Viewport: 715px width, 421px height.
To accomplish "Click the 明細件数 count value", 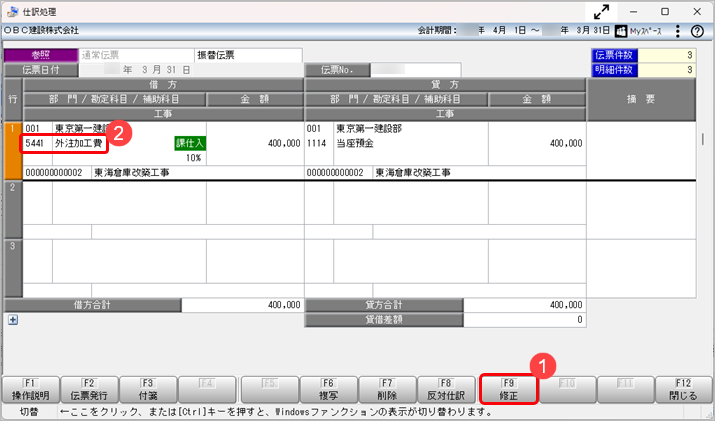I will pyautogui.click(x=667, y=70).
